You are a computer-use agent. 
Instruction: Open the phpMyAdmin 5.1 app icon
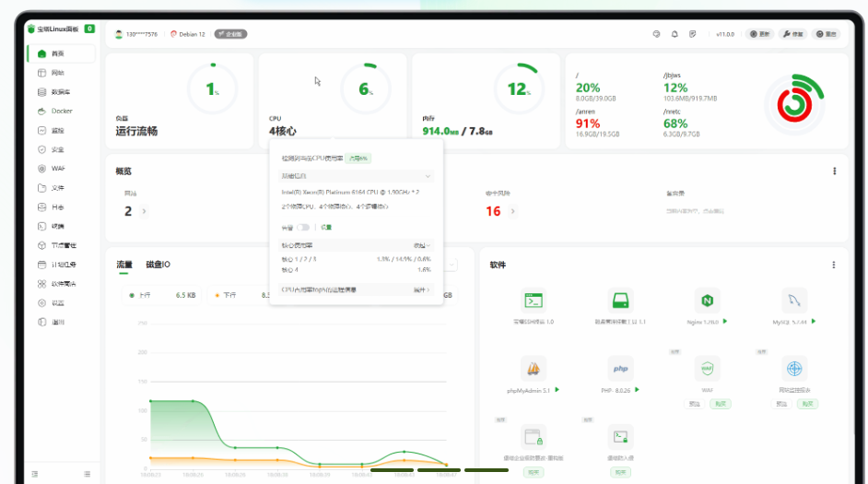tap(534, 369)
